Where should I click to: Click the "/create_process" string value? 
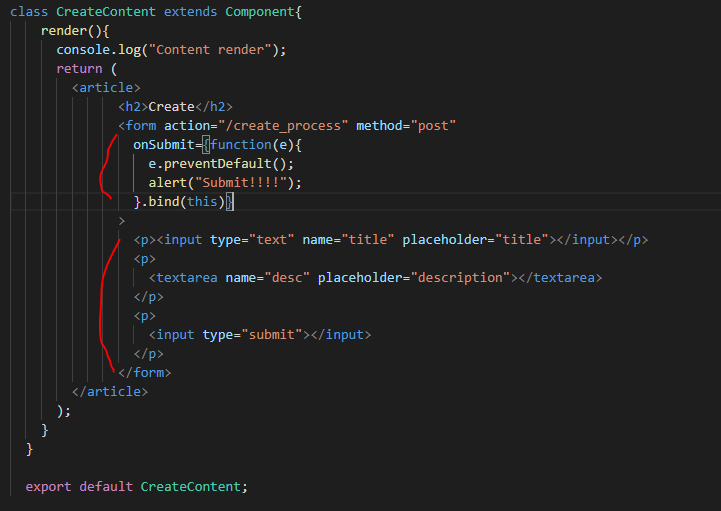(283, 126)
